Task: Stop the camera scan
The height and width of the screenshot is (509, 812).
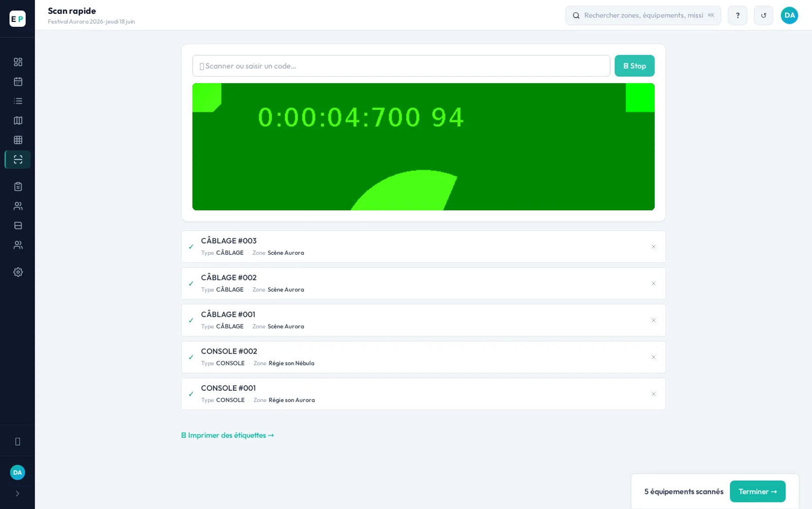Action: (634, 66)
